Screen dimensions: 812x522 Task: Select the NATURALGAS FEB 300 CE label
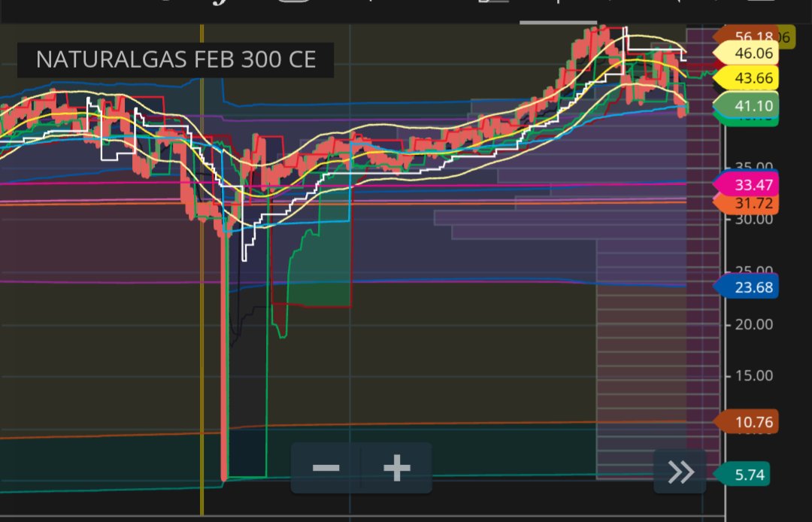coord(175,59)
